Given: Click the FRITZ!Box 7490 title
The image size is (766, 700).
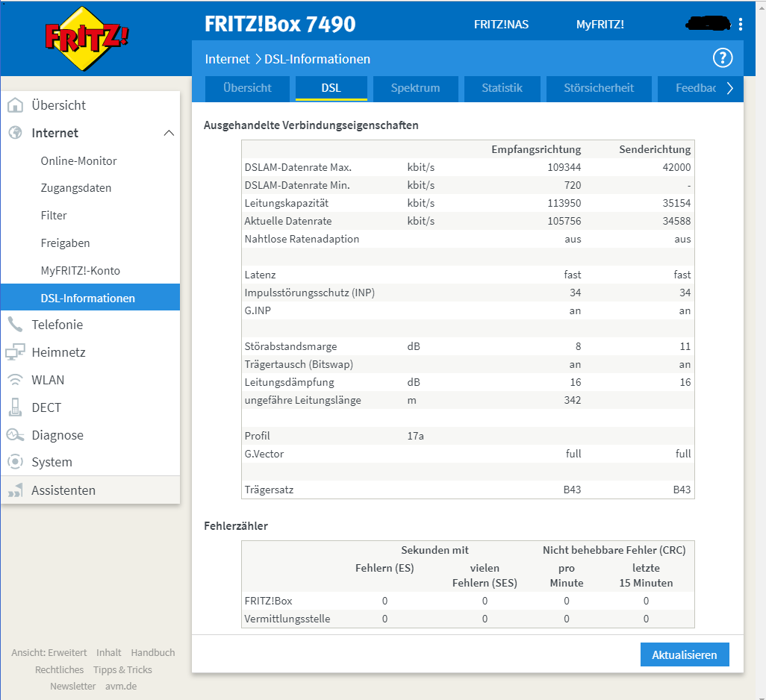Looking at the screenshot, I should [x=280, y=24].
